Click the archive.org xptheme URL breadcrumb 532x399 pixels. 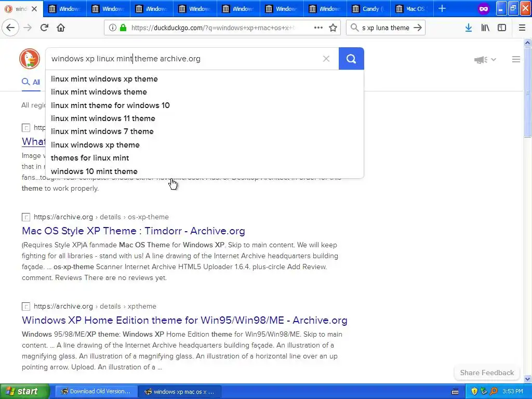pos(95,306)
